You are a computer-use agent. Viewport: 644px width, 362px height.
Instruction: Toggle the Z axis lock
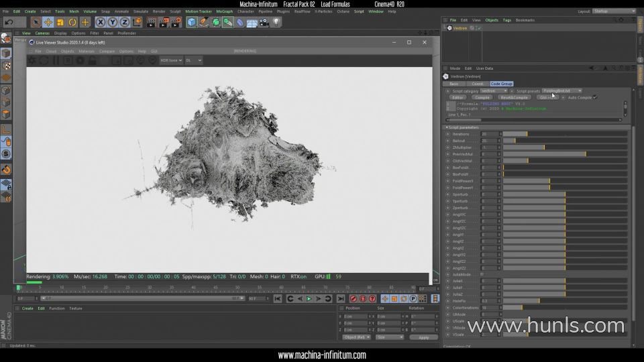[x=123, y=22]
